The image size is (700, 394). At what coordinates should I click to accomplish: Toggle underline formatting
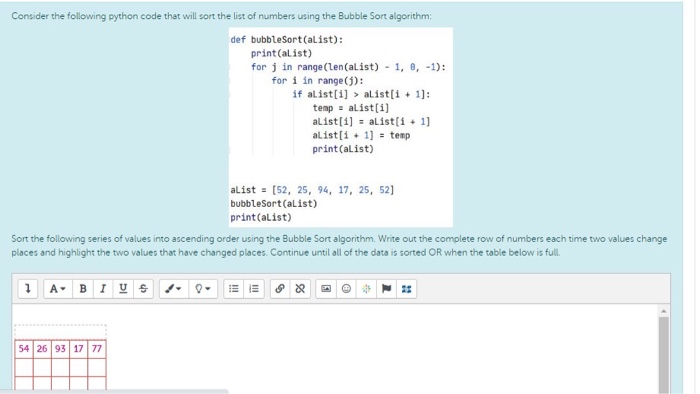click(123, 289)
